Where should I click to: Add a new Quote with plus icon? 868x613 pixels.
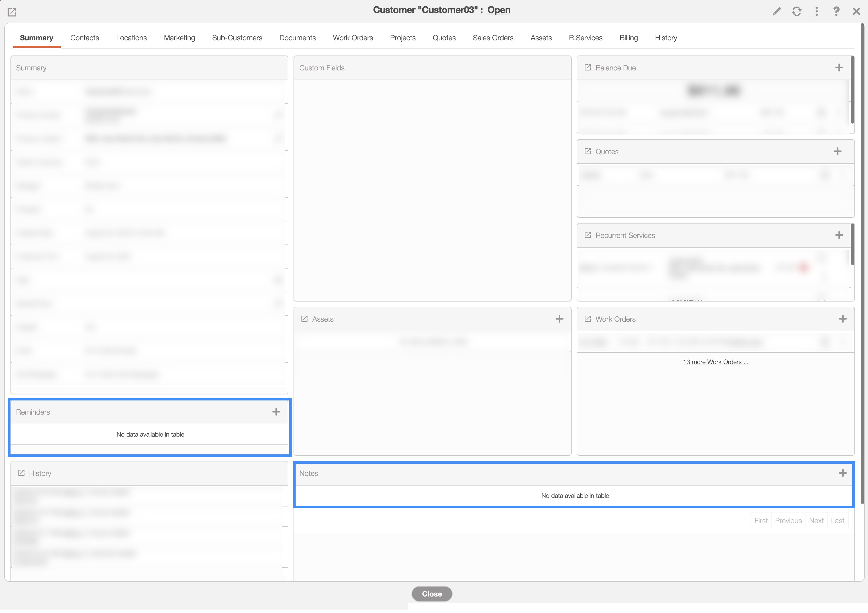838,151
